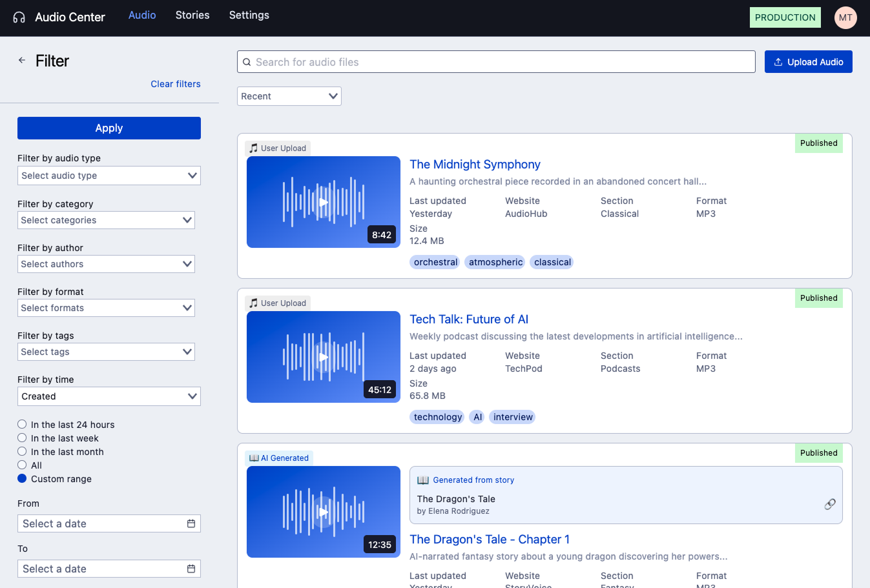Open calendar icon in To date field
Viewport: 870px width, 588px height.
pyautogui.click(x=191, y=569)
